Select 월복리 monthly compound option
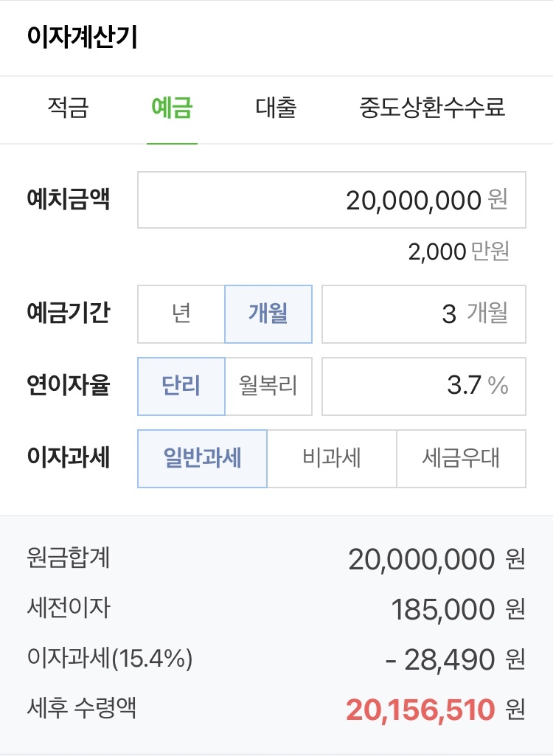 (268, 386)
